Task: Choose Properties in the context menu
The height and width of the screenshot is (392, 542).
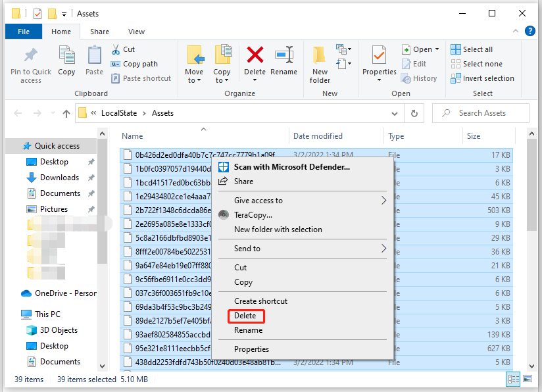Action: [x=251, y=349]
